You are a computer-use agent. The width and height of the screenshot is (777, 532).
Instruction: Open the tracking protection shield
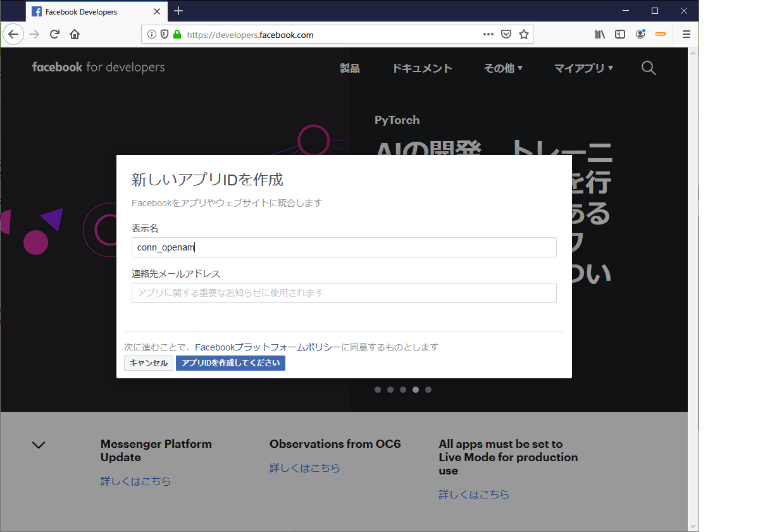point(165,34)
